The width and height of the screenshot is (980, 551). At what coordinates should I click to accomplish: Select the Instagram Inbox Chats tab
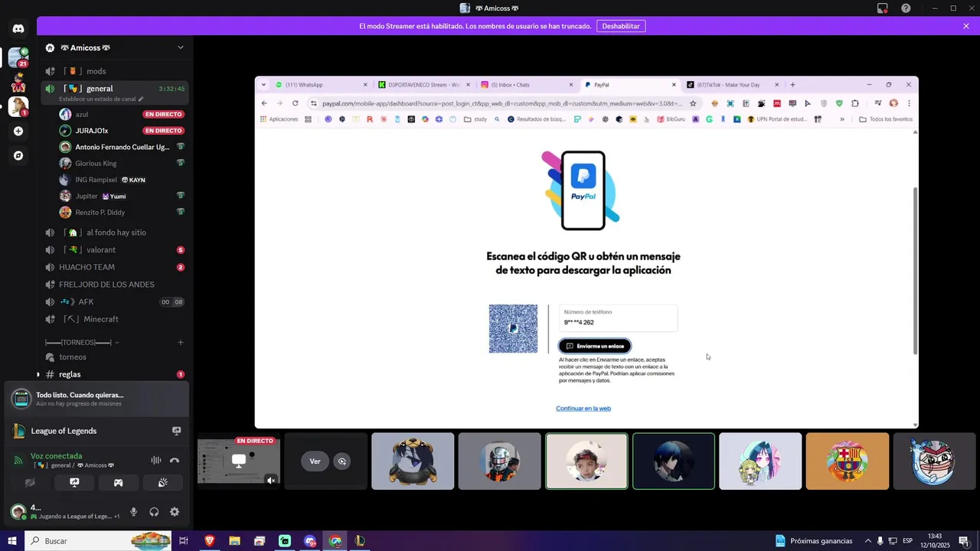click(x=526, y=85)
